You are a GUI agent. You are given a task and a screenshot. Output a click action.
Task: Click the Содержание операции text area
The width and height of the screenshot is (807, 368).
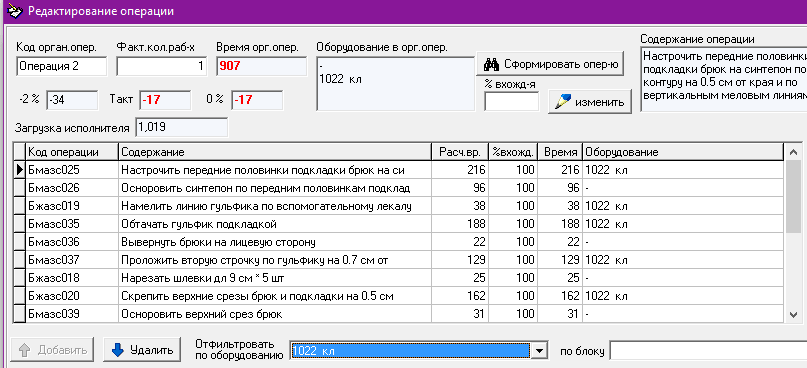[724, 79]
